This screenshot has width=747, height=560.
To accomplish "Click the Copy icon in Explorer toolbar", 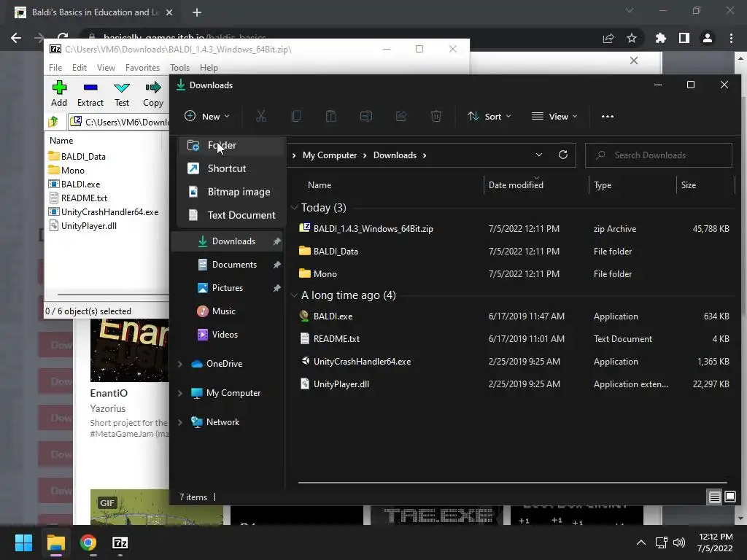I will pyautogui.click(x=296, y=116).
